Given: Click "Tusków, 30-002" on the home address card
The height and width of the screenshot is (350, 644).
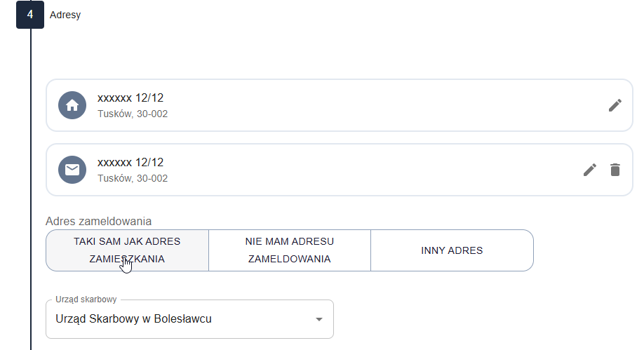Looking at the screenshot, I should point(133,114).
